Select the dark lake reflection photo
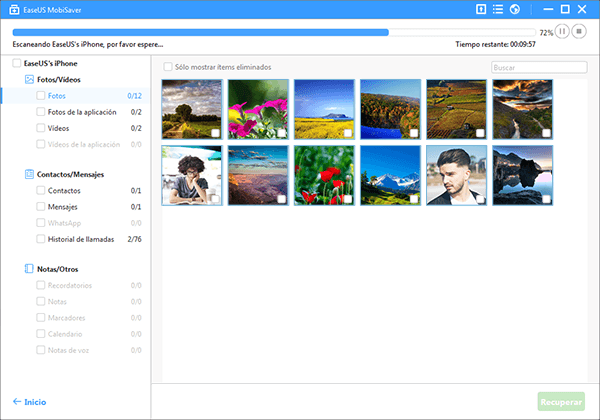The height and width of the screenshot is (420, 600). pos(523,175)
